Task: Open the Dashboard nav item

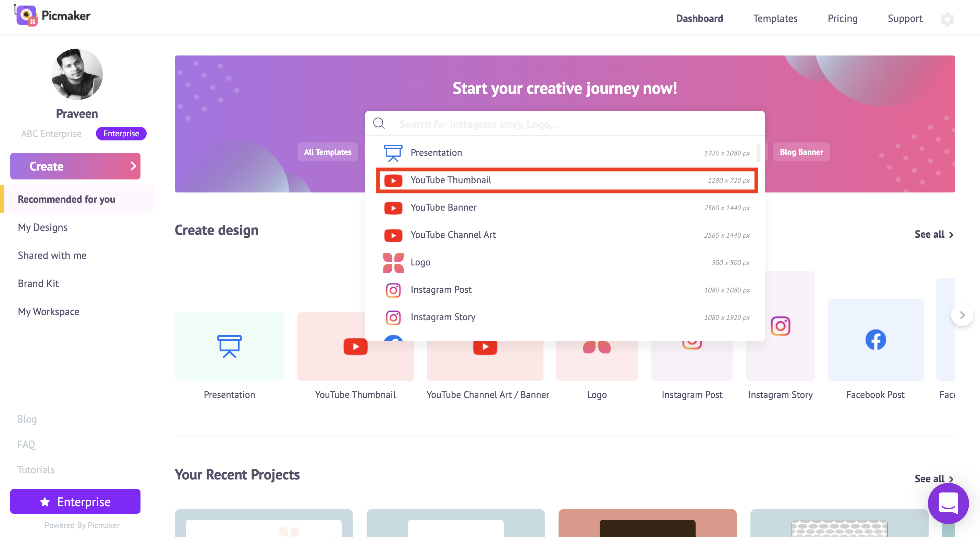Action: (699, 18)
